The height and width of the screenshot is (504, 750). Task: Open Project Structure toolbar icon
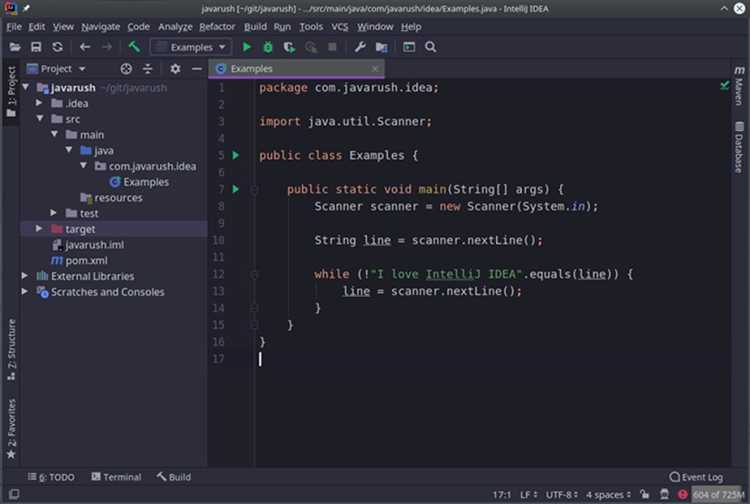coord(381,47)
